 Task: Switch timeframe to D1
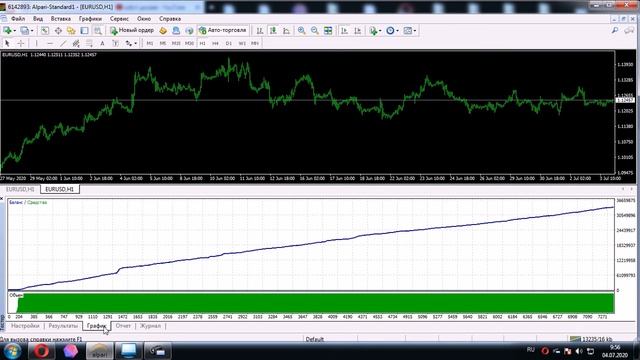click(x=229, y=43)
